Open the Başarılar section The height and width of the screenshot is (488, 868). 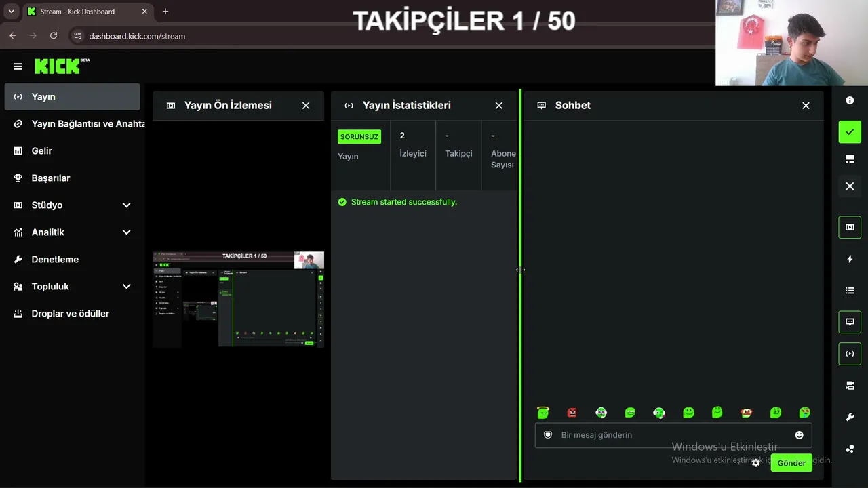[x=73, y=178]
